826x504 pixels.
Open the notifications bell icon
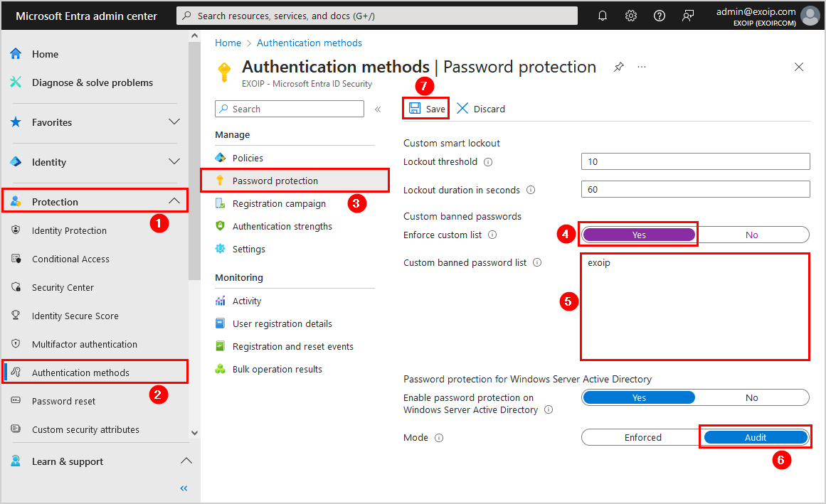[x=603, y=16]
